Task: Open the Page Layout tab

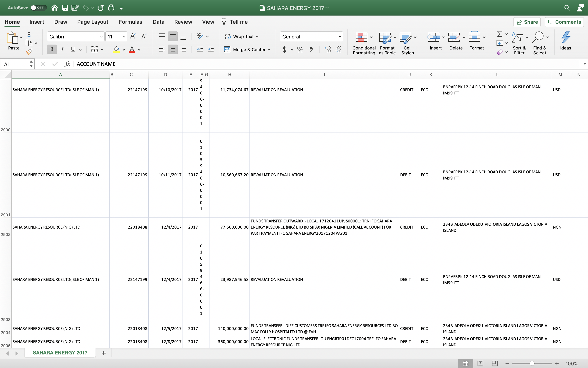Action: pyautogui.click(x=92, y=22)
